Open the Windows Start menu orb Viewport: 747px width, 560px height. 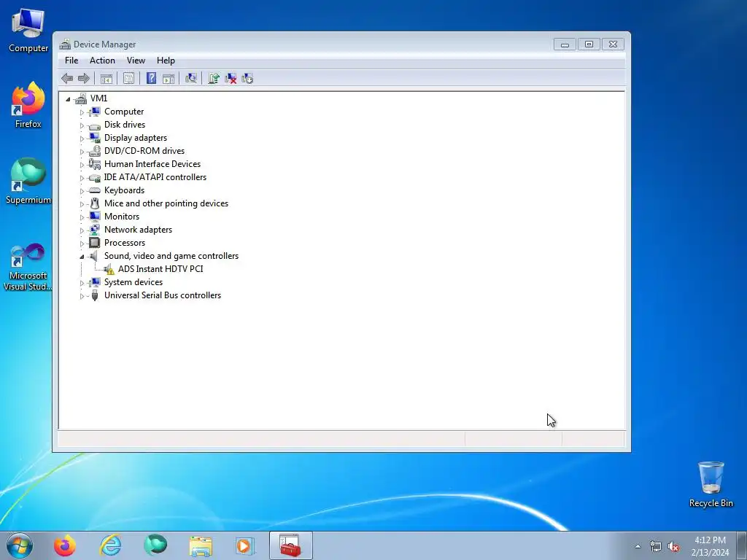point(20,545)
